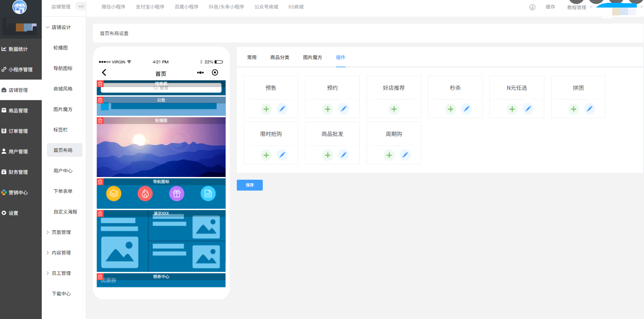Click the back arrow in phone preview

click(x=104, y=72)
